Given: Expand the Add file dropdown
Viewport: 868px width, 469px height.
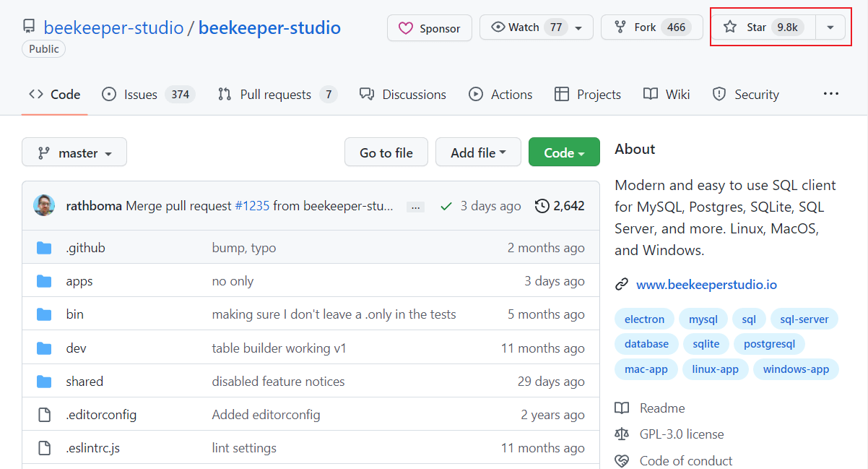Looking at the screenshot, I should click(x=477, y=152).
